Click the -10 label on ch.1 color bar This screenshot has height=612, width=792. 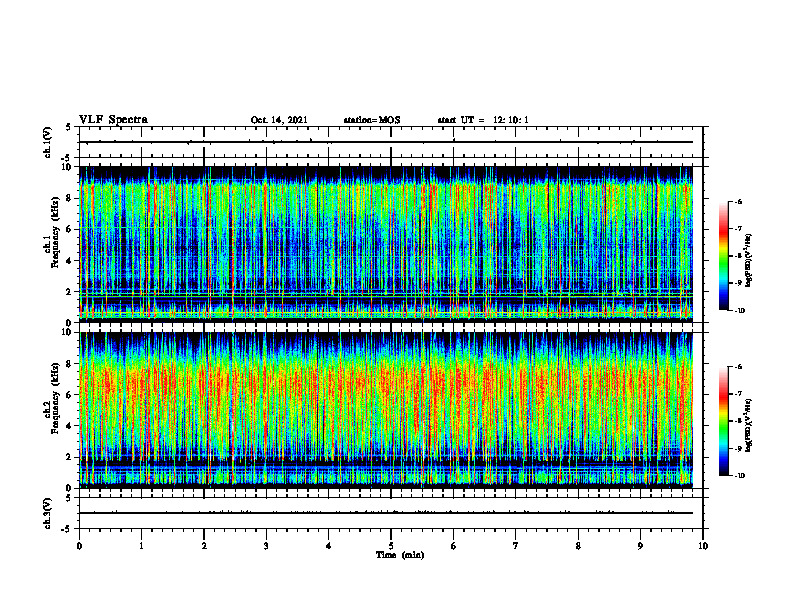tap(739, 311)
